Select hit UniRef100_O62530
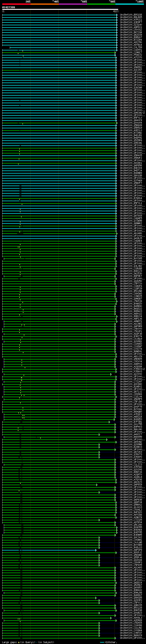 pos(131,273)
